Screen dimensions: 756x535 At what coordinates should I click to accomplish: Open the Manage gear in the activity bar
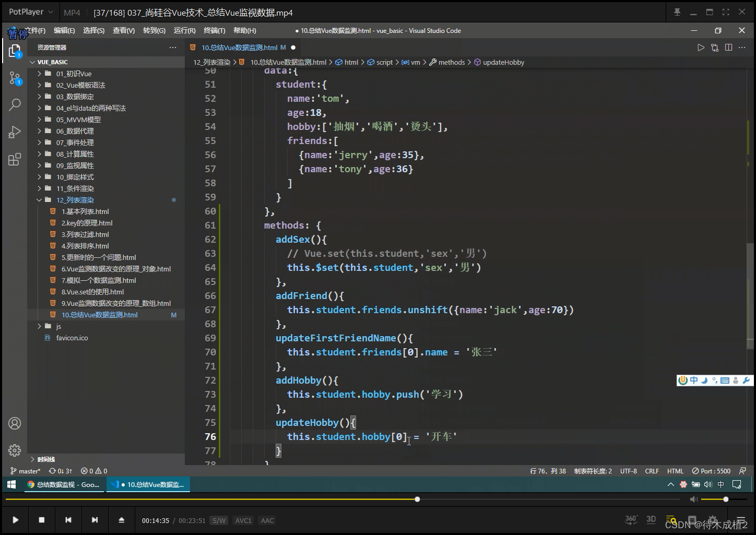(x=15, y=450)
